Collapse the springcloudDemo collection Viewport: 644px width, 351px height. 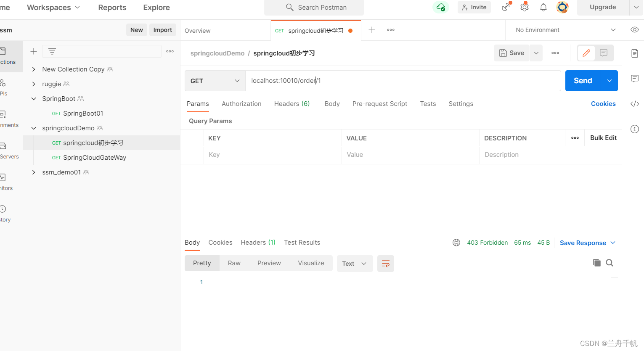[x=34, y=128]
